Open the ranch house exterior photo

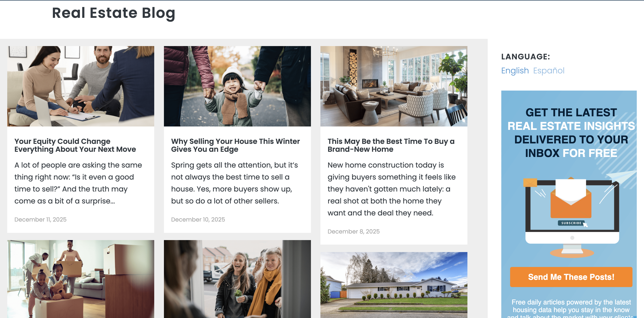coord(394,285)
